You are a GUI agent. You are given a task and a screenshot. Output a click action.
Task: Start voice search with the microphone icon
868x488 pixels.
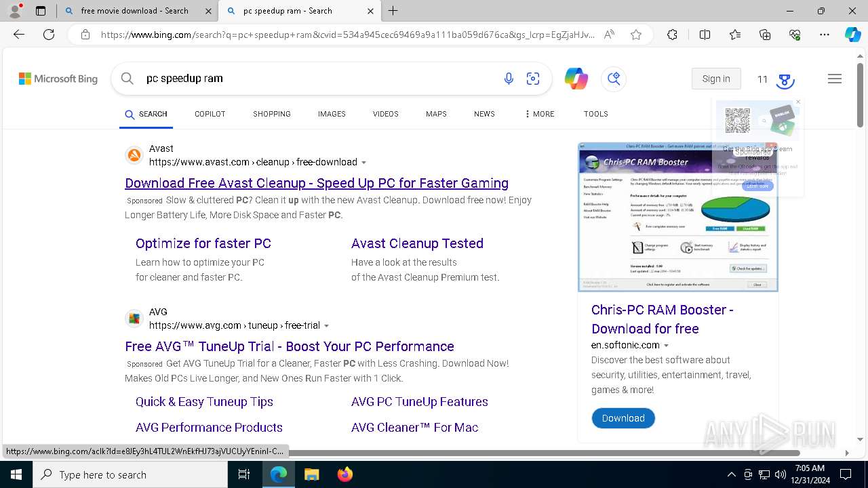click(509, 79)
